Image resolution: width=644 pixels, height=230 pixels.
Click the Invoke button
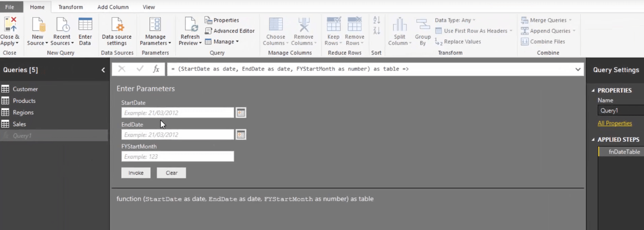136,173
